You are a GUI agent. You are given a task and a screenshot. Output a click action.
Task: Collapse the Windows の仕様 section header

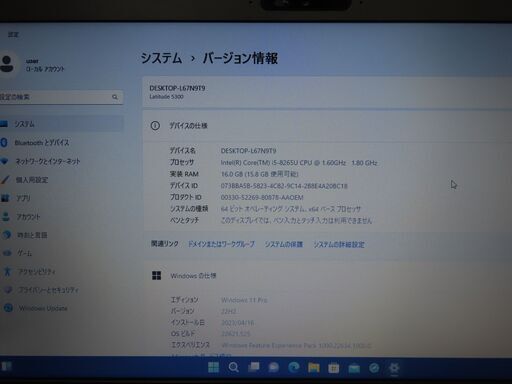click(327, 276)
